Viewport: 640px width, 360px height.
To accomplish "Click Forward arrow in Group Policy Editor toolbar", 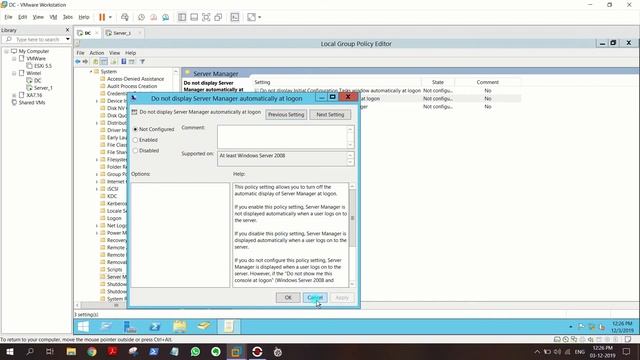I will click(85, 62).
